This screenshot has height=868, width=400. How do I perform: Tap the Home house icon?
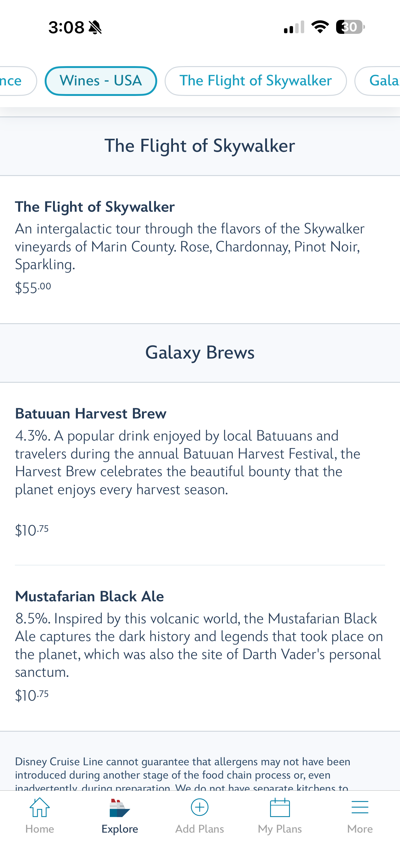pyautogui.click(x=40, y=807)
